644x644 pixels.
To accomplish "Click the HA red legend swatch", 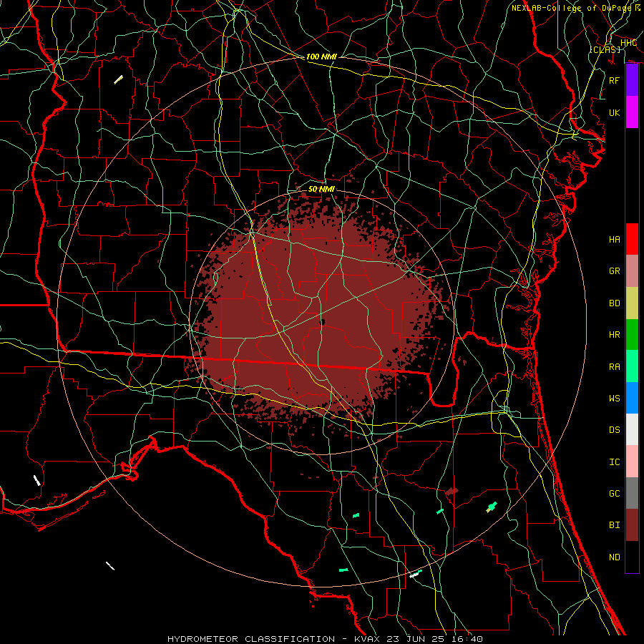I will [x=632, y=239].
